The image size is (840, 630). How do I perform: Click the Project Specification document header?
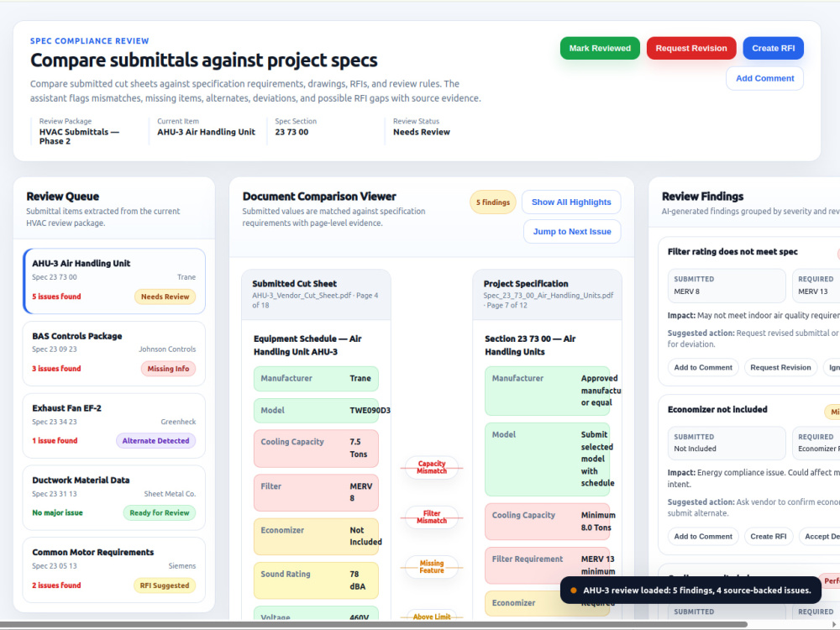pos(548,295)
